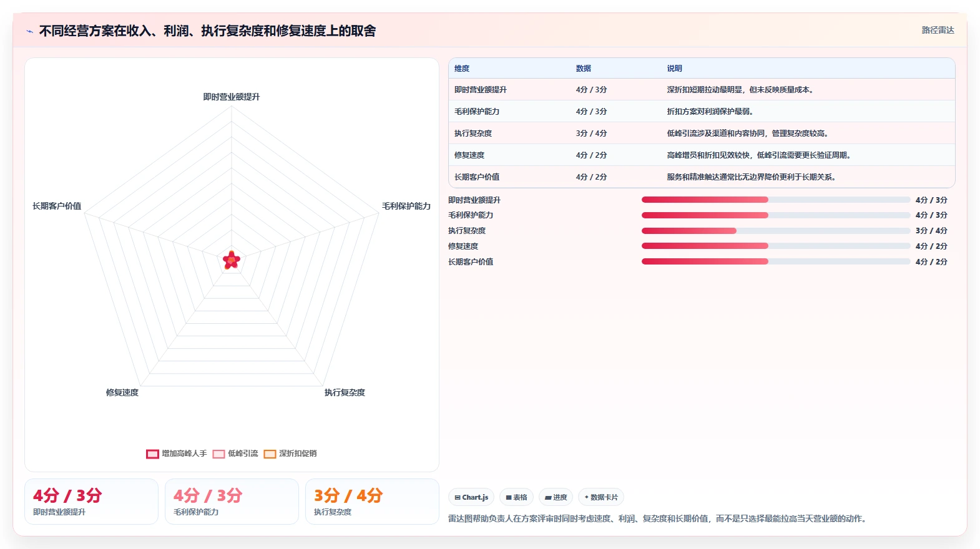Click the 执行复杂度 progress bar
The width and height of the screenshot is (980, 549).
pyautogui.click(x=776, y=230)
